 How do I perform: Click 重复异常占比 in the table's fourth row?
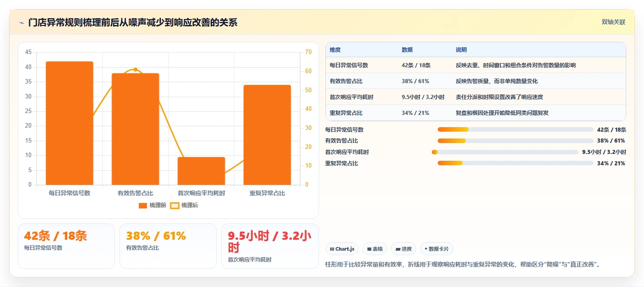pos(346,113)
